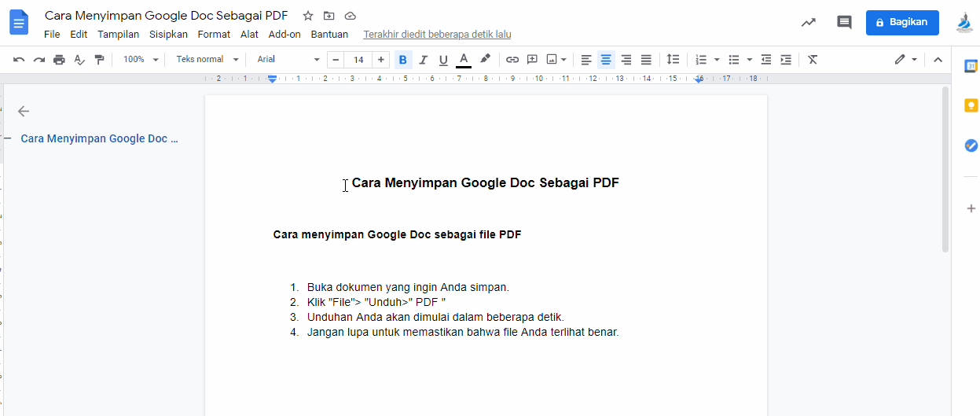
Task: Check cloud save status icon
Action: click(x=351, y=16)
